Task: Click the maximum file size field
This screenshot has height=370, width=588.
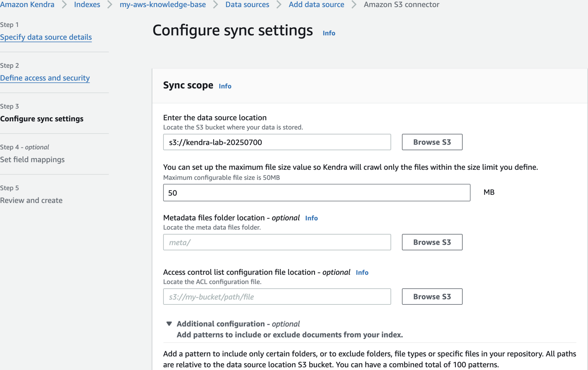Action: 316,193
